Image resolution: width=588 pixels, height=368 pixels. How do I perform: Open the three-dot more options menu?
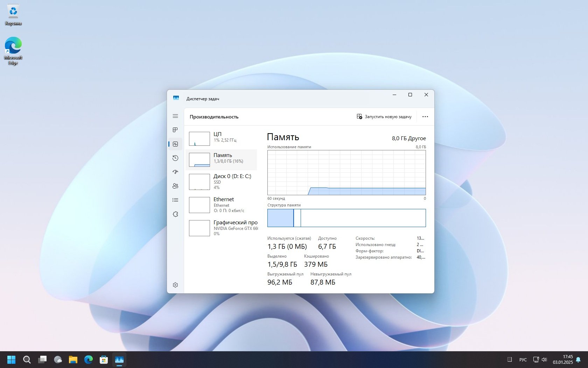[x=425, y=117]
